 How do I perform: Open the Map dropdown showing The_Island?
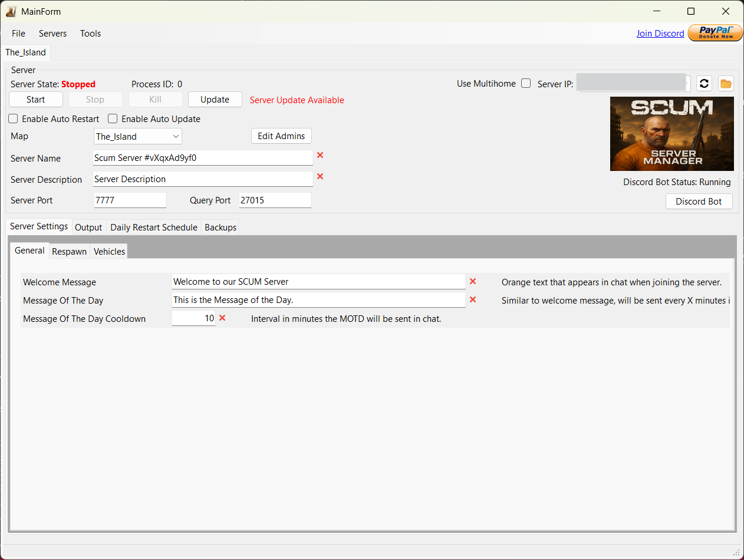138,137
